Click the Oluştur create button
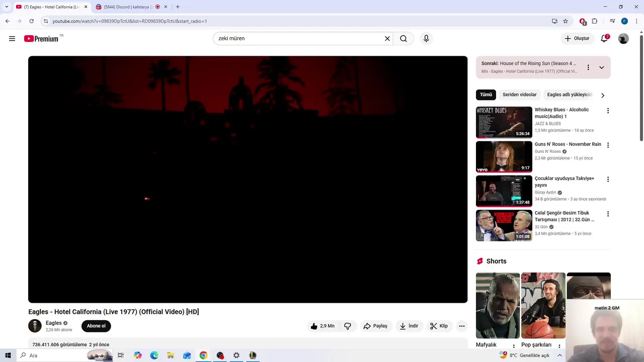The height and width of the screenshot is (362, 644). (577, 39)
